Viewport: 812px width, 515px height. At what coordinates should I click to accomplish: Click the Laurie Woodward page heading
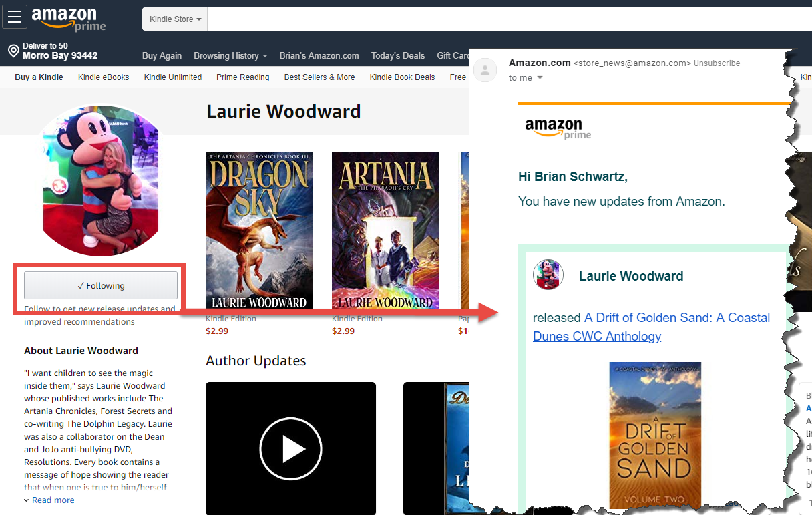(284, 111)
